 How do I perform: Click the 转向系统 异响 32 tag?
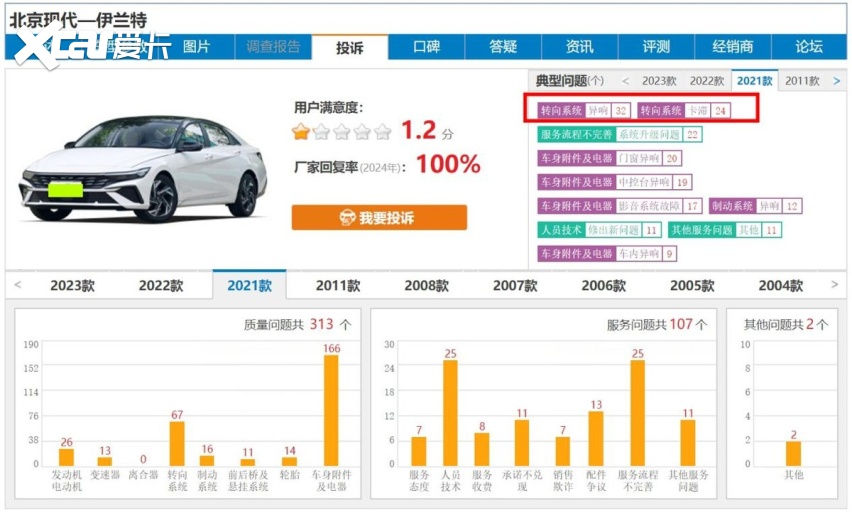point(584,110)
